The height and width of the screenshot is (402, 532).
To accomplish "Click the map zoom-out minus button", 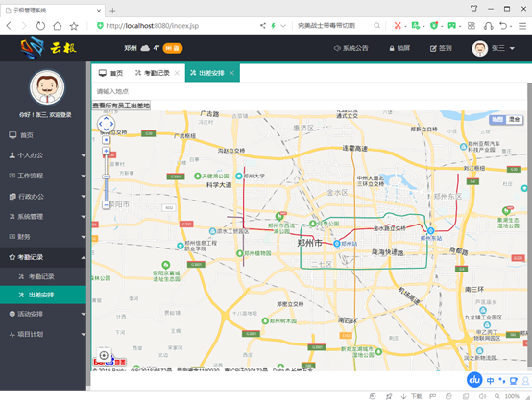I will click(x=107, y=204).
